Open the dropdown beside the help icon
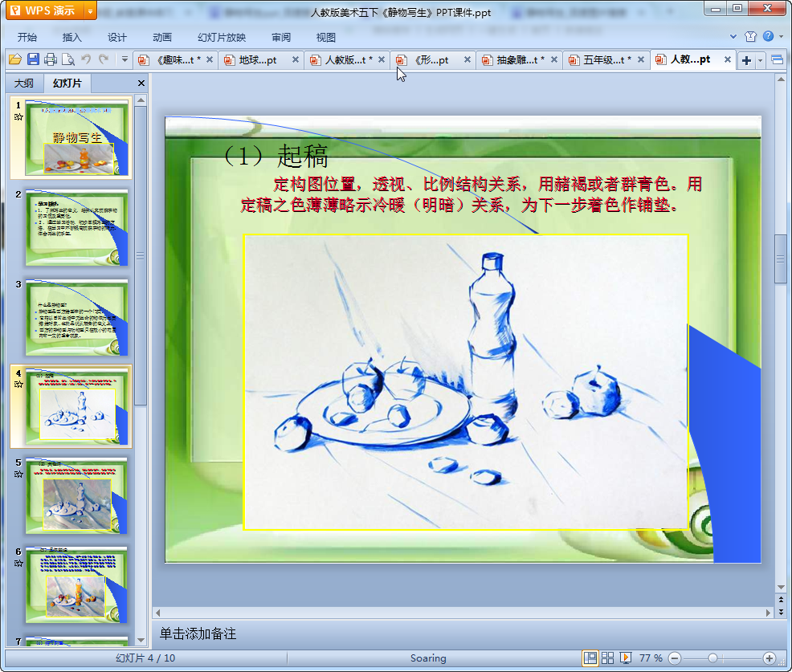 (x=782, y=36)
